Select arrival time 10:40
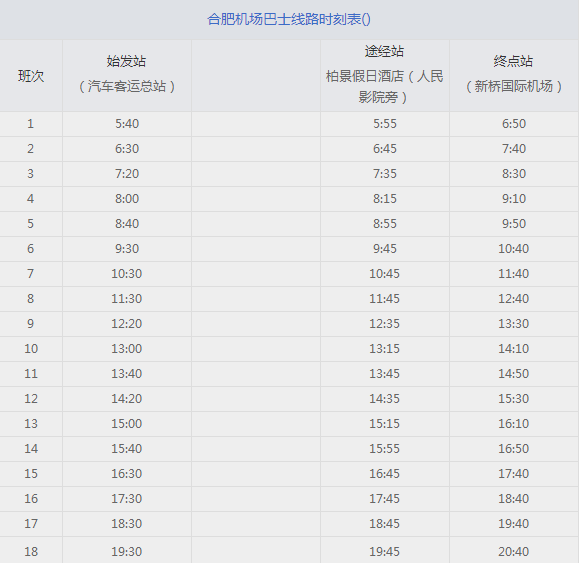The width and height of the screenshot is (582, 565). [513, 249]
